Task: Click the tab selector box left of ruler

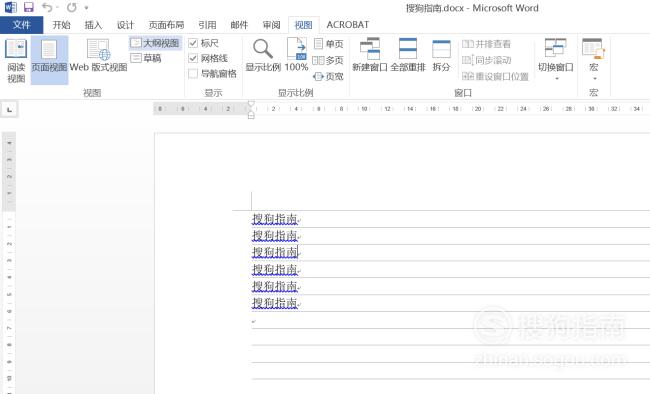Action: [x=9, y=109]
